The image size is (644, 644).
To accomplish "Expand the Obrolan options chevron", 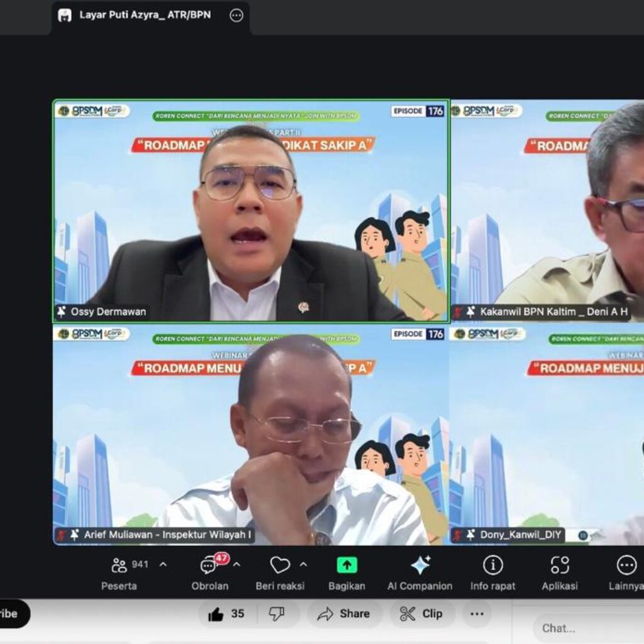I will 236,564.
